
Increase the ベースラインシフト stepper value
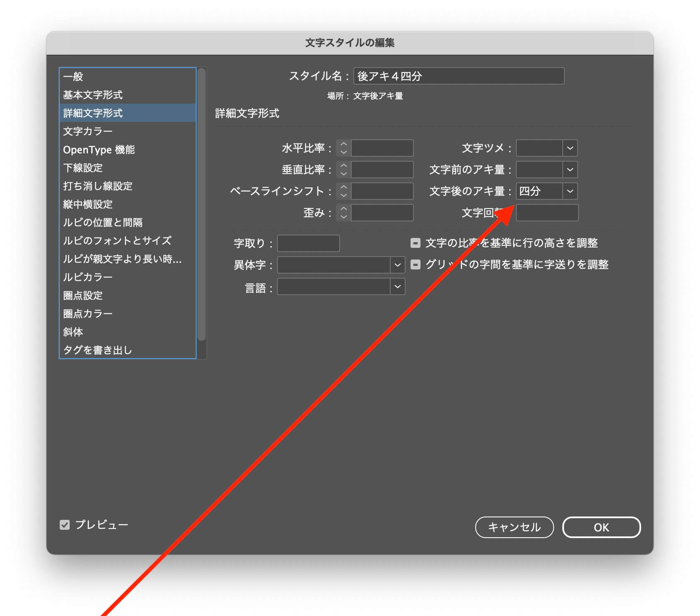point(343,187)
